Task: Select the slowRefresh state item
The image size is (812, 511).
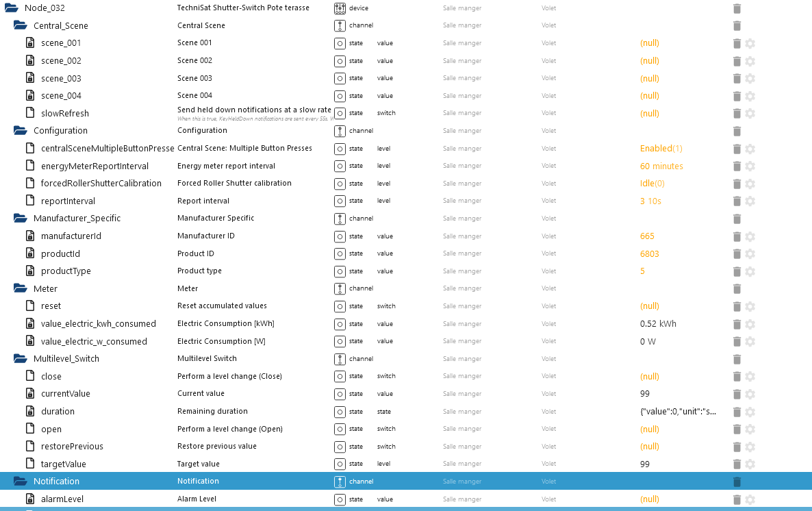Action: tap(64, 113)
